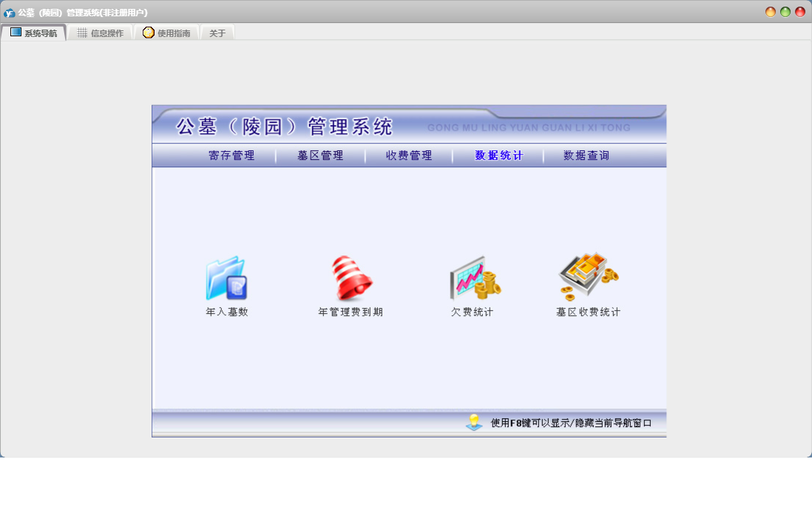Minimize window with orange button
The image size is (812, 527).
(x=771, y=12)
